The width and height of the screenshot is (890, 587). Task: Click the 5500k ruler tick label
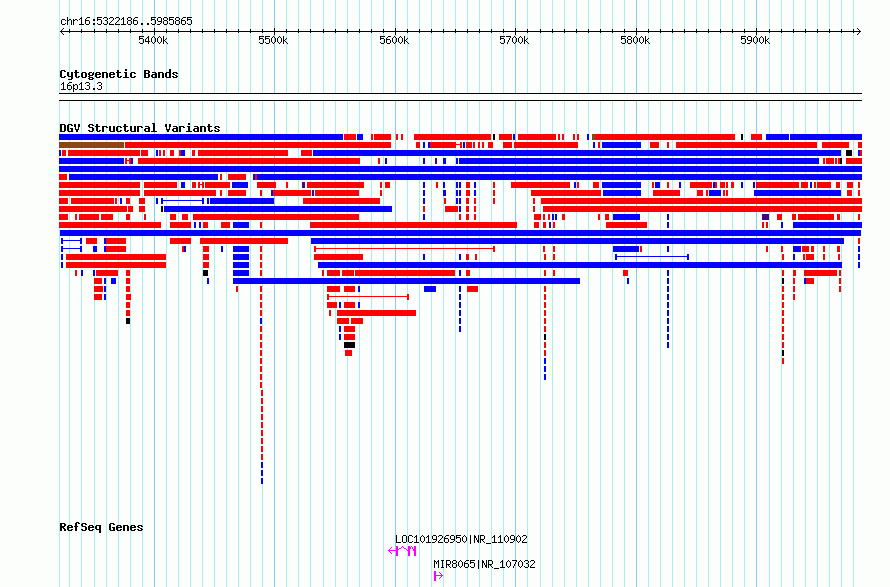point(273,40)
